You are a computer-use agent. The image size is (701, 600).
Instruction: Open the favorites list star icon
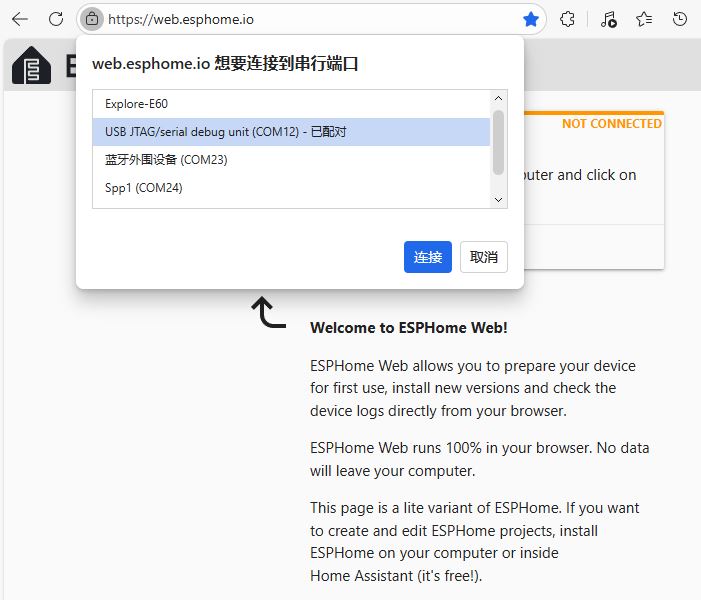coord(644,19)
